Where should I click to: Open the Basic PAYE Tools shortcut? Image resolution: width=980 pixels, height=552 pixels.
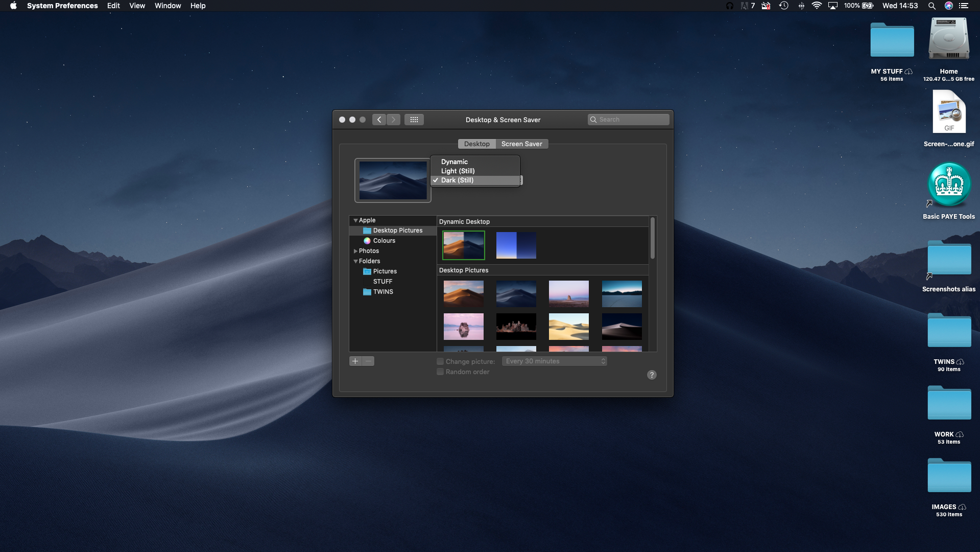click(948, 185)
